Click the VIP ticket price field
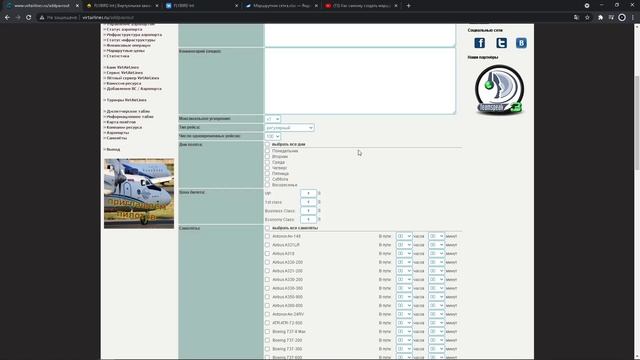This screenshot has height=360, width=640. coord(309,193)
